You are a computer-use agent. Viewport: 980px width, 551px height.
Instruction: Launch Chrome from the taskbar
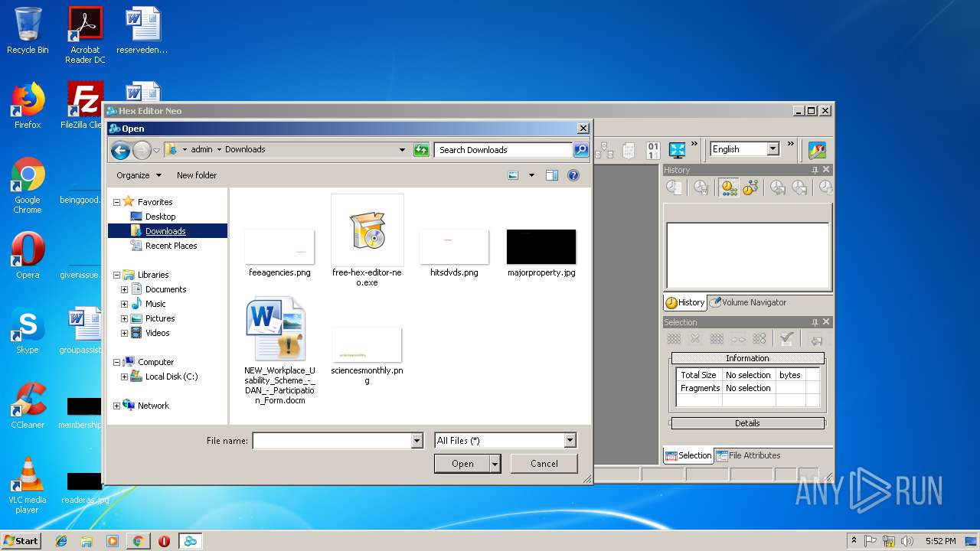coord(138,541)
